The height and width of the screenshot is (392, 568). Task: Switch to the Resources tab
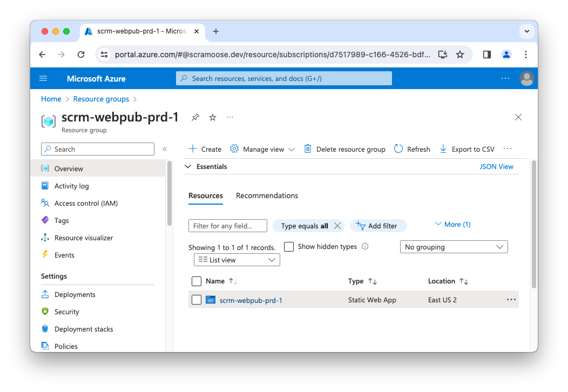pos(206,195)
